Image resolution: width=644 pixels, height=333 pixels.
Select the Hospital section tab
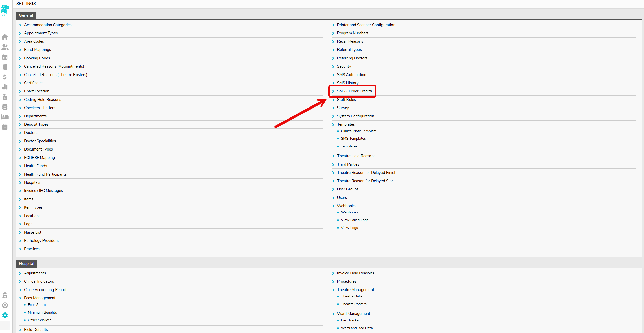coord(26,264)
